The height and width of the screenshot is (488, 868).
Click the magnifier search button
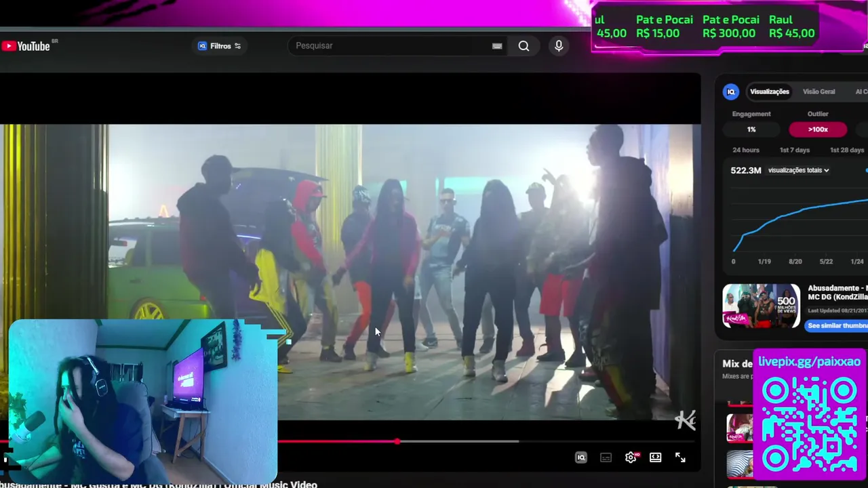click(x=524, y=46)
